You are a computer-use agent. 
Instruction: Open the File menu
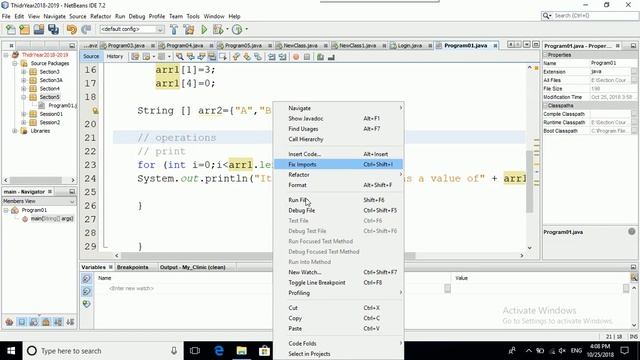tap(6, 16)
